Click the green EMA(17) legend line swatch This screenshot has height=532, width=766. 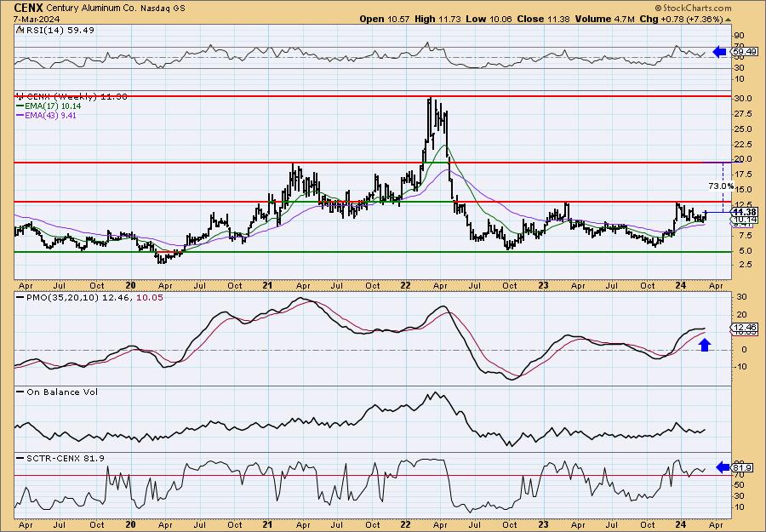click(x=20, y=106)
